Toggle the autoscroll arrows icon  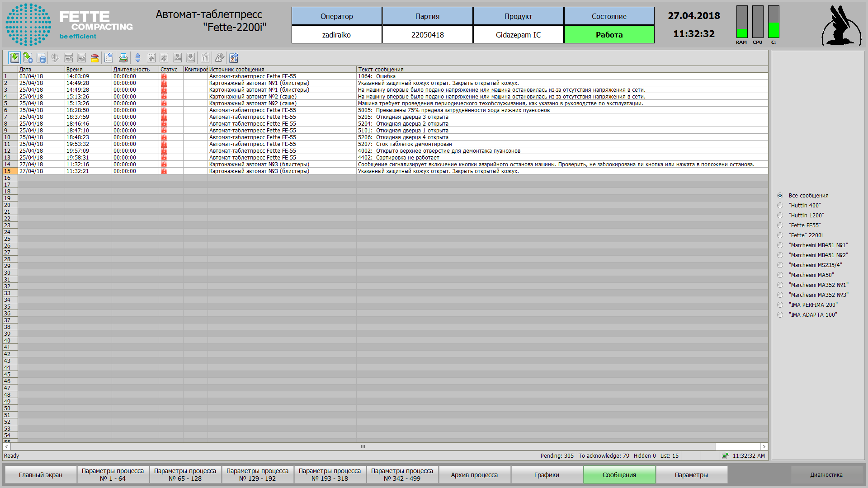tap(138, 58)
